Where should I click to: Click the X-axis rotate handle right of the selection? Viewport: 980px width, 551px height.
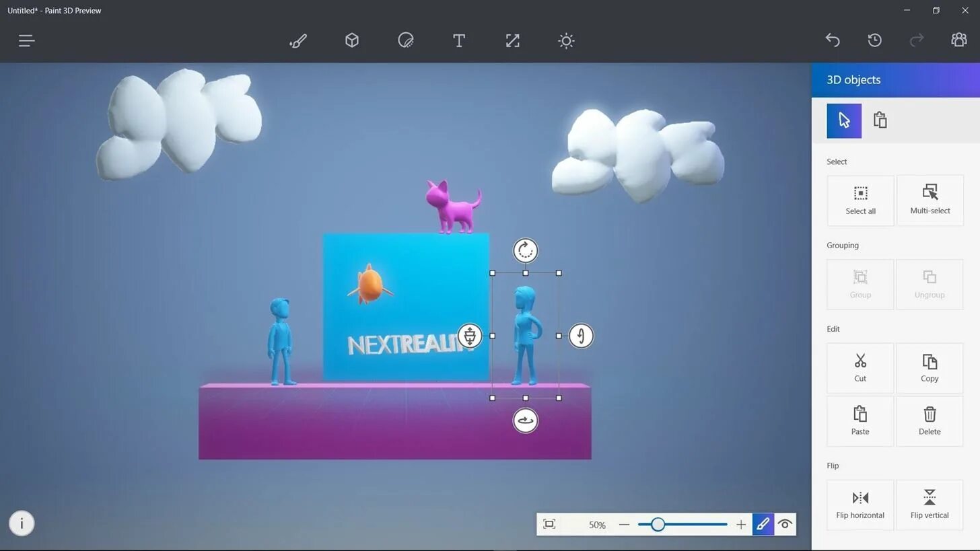pyautogui.click(x=581, y=336)
